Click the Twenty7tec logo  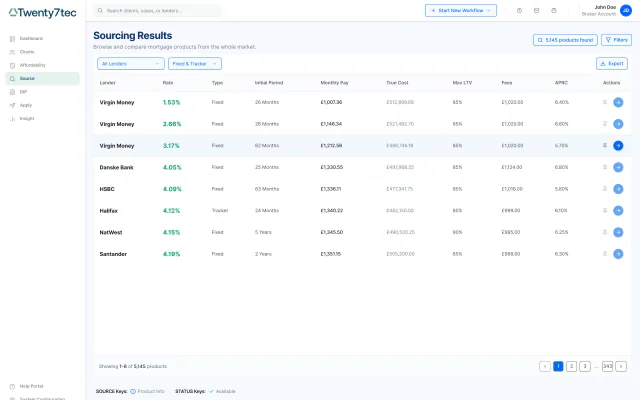tap(42, 13)
